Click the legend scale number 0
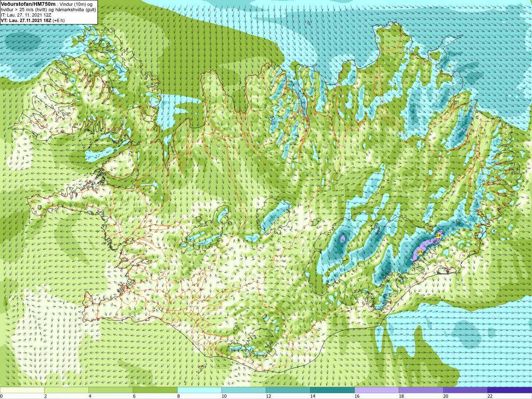532x399 pixels. tap(1, 396)
